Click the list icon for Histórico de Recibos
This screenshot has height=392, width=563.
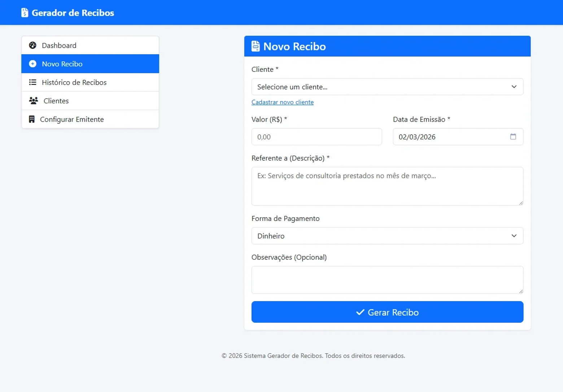32,82
